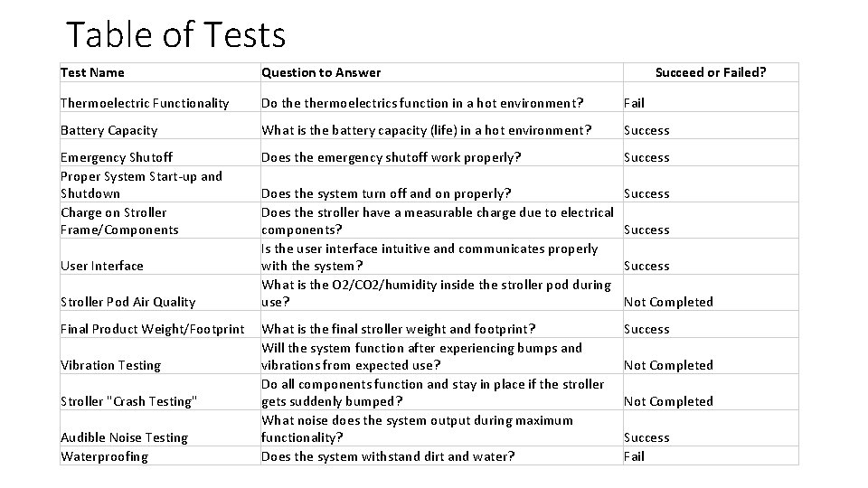Select the 'Charge on Stroller Frame/Components' cell

click(119, 221)
